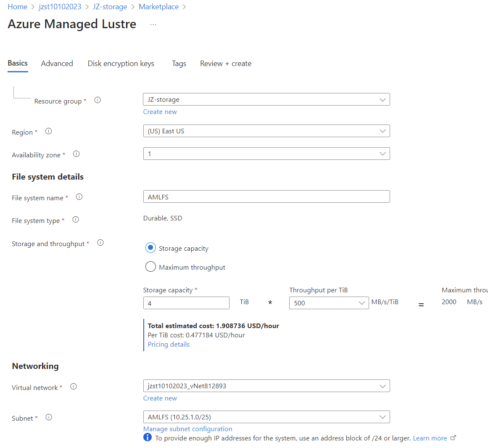The width and height of the screenshot is (488, 448).
Task: Click the File system name input field
Action: pyautogui.click(x=266, y=196)
